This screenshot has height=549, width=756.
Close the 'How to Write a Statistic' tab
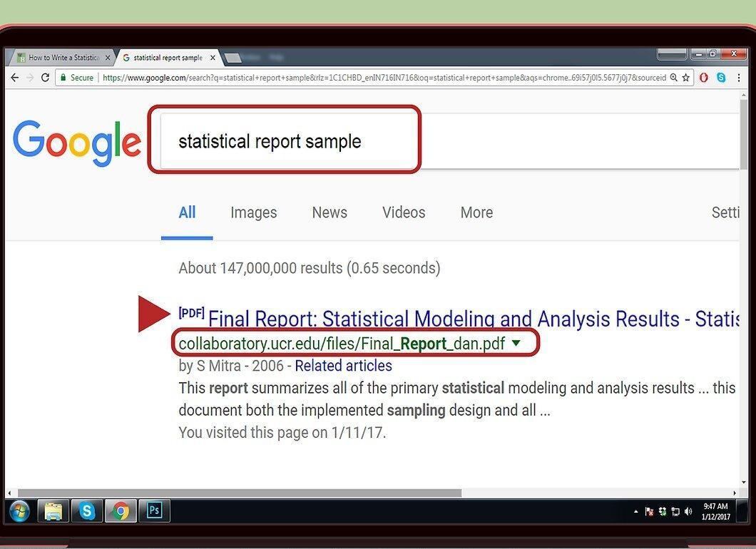108,58
